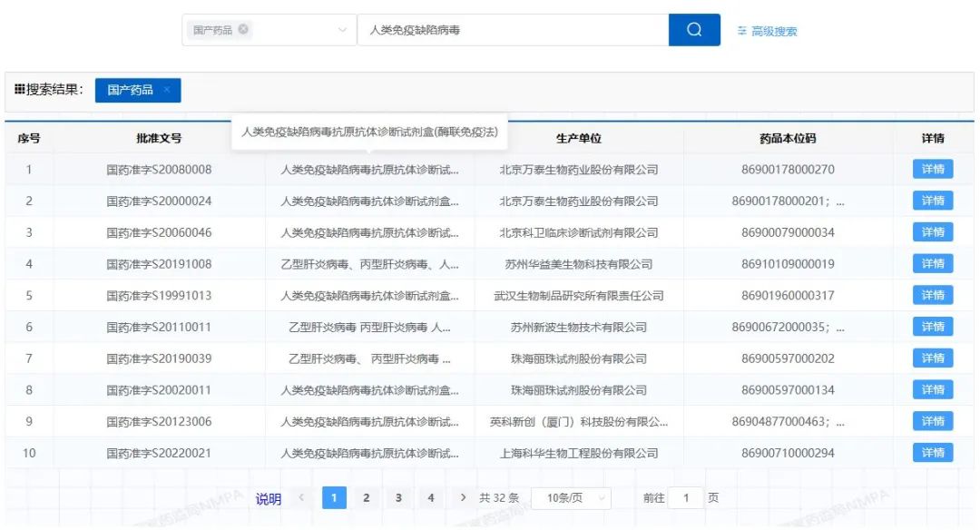Click the page number jump input
This screenshot has height=530, width=980.
[x=686, y=498]
